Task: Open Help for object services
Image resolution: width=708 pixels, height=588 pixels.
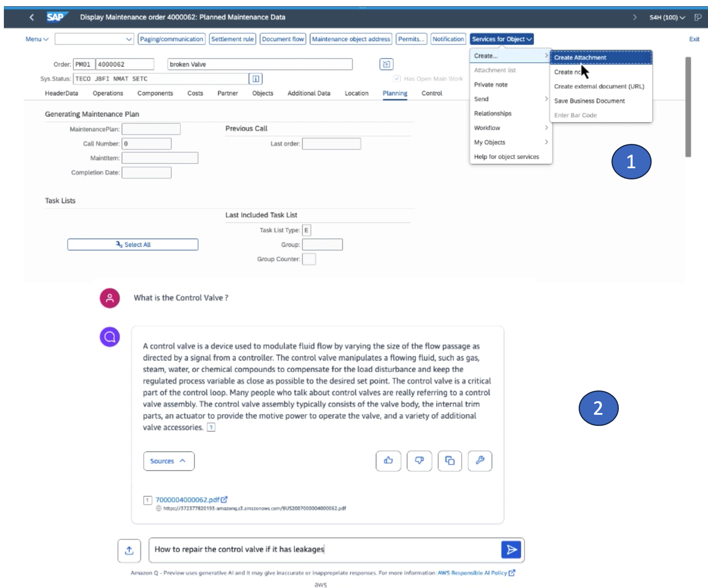Action: (x=506, y=157)
